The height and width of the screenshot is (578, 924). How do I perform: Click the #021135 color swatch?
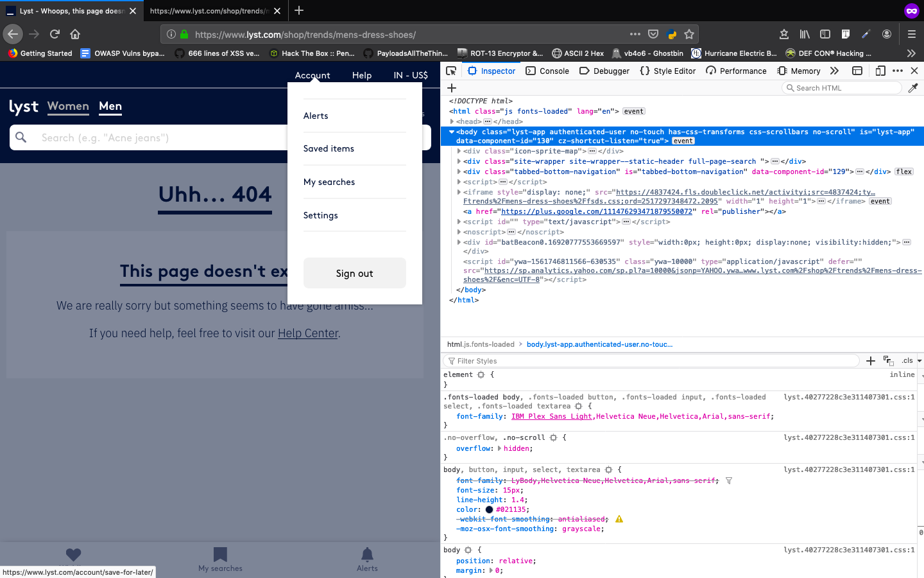489,509
